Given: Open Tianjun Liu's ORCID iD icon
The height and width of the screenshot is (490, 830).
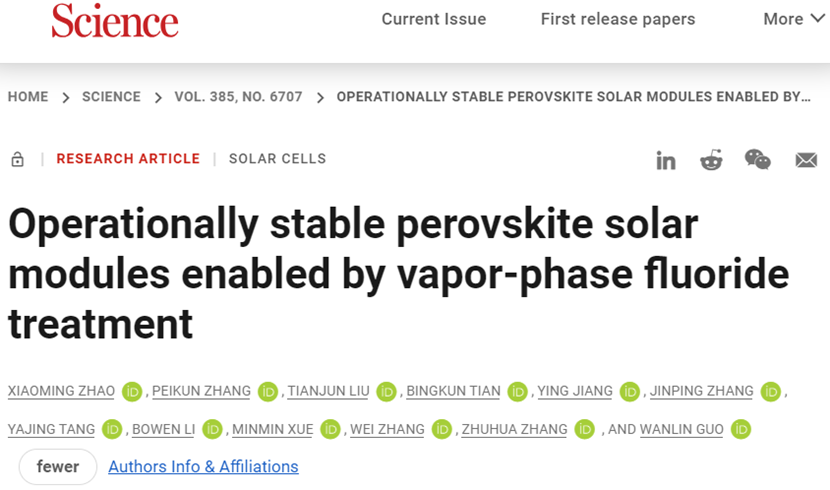Looking at the screenshot, I should [386, 392].
